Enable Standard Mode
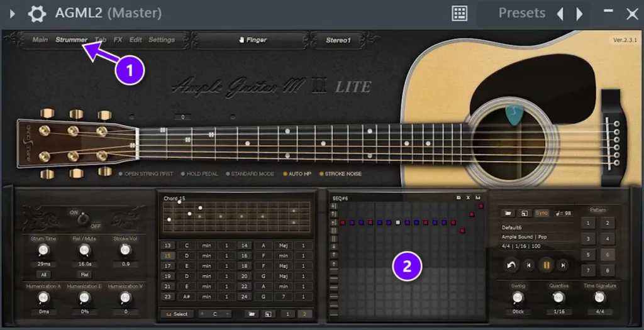 250,174
